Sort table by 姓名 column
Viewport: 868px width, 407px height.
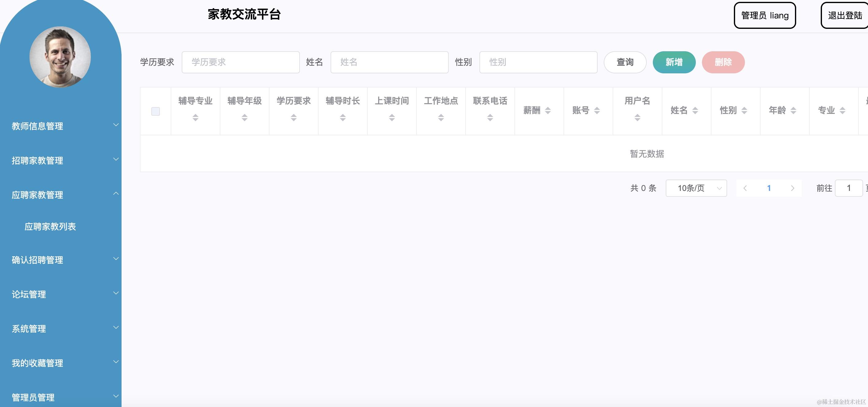coord(696,110)
